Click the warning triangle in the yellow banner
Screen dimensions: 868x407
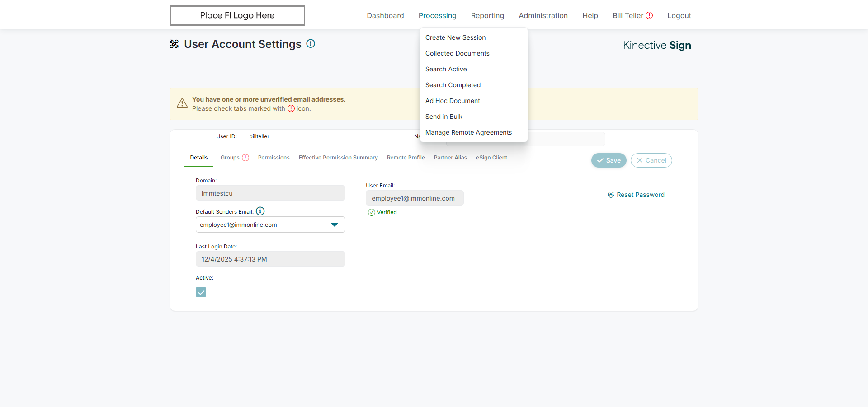pos(182,103)
